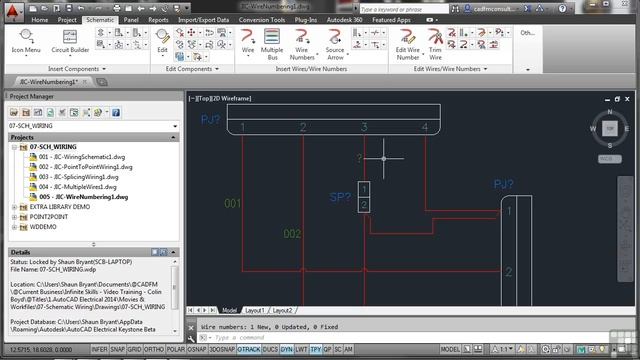640x360 pixels.
Task: Open the Edit Wire Number tool
Action: coord(407,44)
